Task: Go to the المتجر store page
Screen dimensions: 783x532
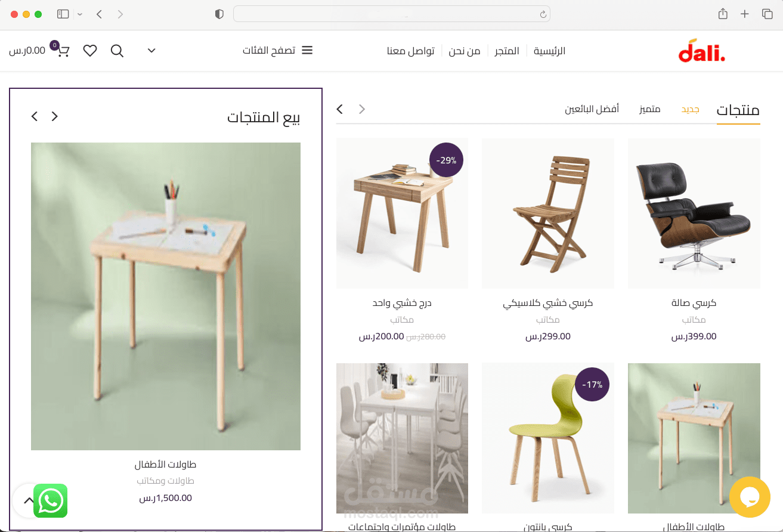Action: [x=507, y=51]
